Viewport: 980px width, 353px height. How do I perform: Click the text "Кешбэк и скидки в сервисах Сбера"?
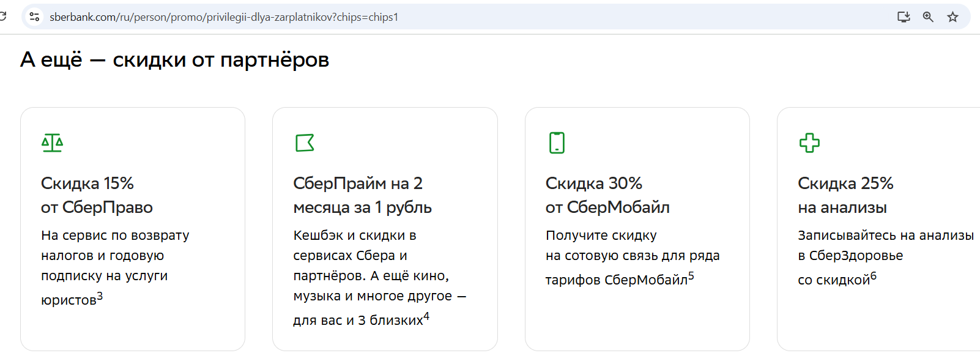[355, 245]
